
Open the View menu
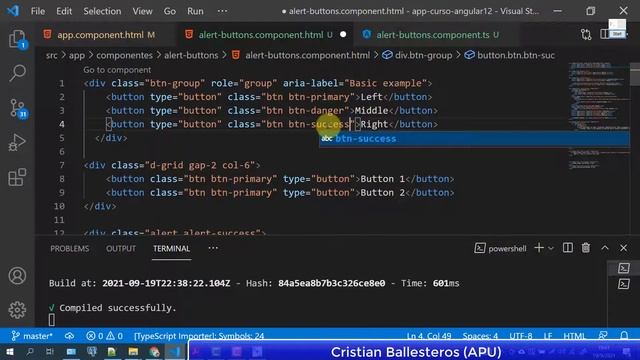(142, 11)
